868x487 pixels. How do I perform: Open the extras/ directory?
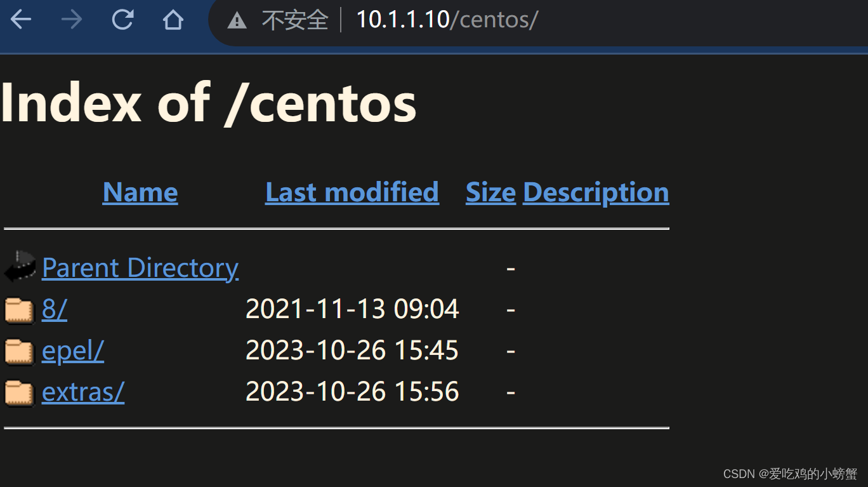(x=82, y=392)
